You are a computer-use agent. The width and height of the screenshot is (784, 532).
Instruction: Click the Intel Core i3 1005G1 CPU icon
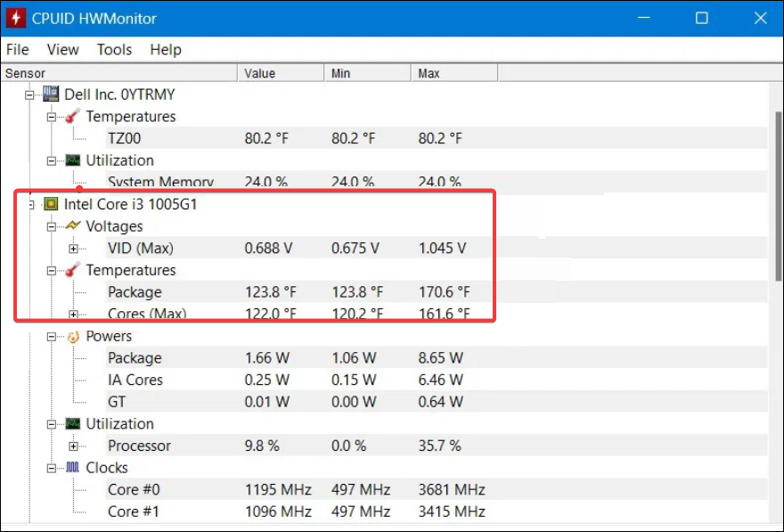coord(51,204)
